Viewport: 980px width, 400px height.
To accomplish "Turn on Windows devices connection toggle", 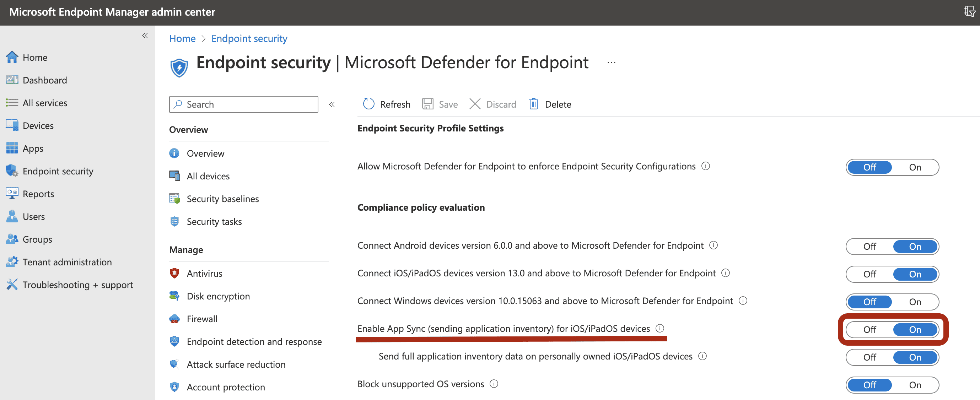I will [915, 302].
